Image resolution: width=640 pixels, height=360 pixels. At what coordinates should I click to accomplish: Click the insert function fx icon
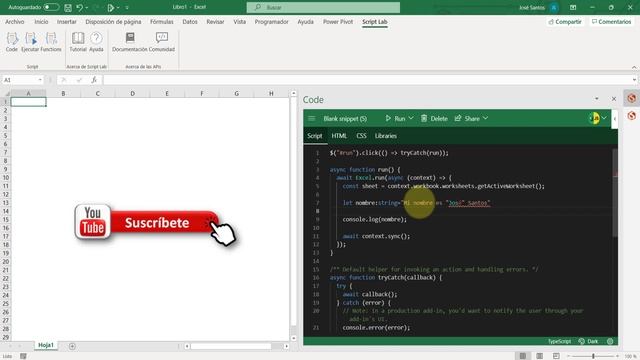tap(94, 80)
